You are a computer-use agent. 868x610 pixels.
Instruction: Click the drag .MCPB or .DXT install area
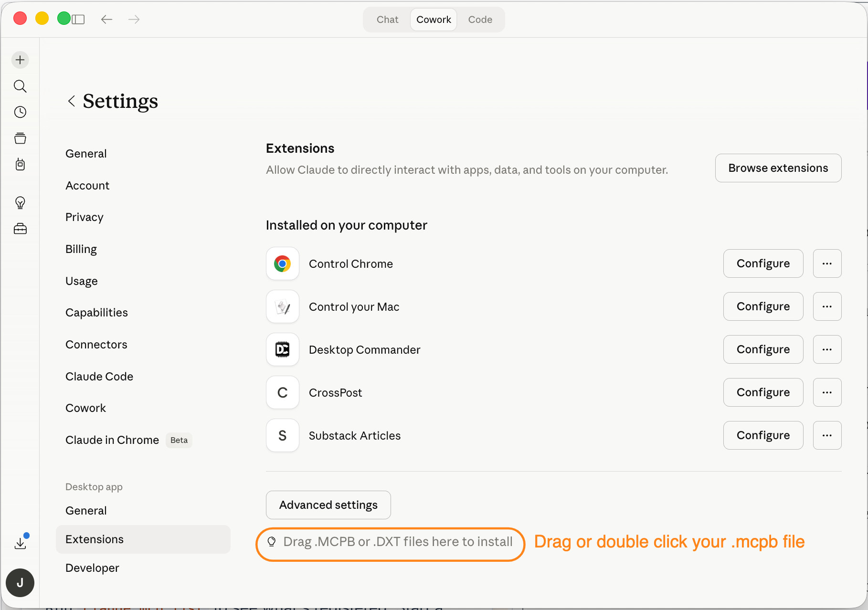tap(391, 542)
